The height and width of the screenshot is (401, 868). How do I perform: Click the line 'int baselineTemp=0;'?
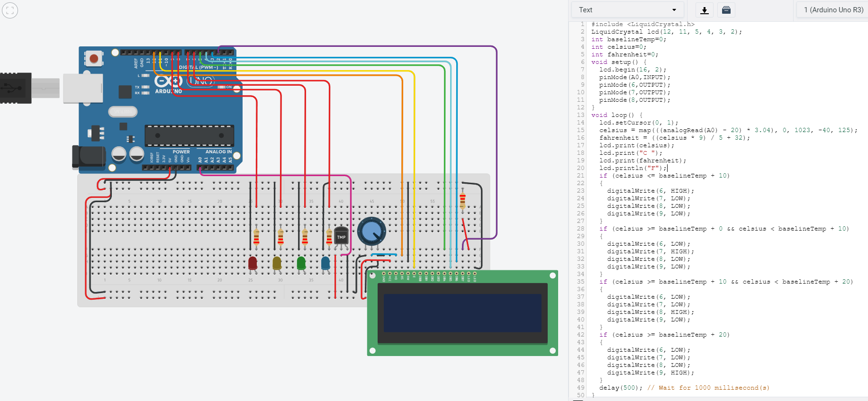point(629,39)
